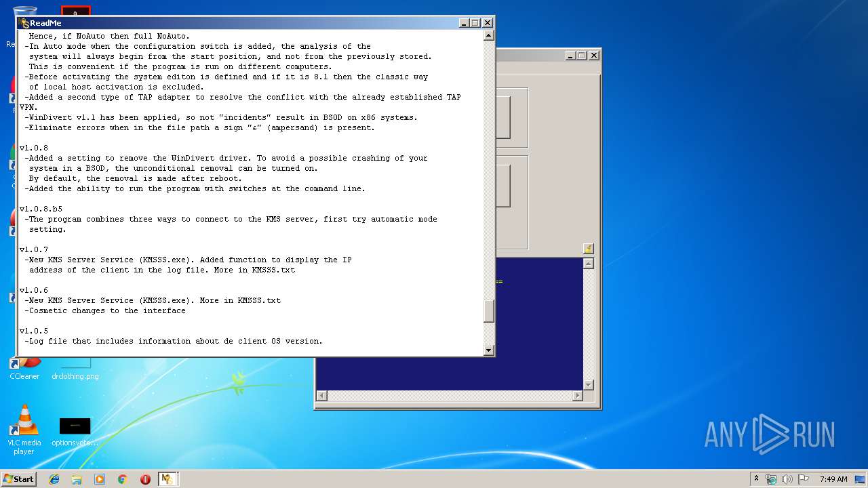
Task: Close the background KMS window
Action: [x=593, y=56]
